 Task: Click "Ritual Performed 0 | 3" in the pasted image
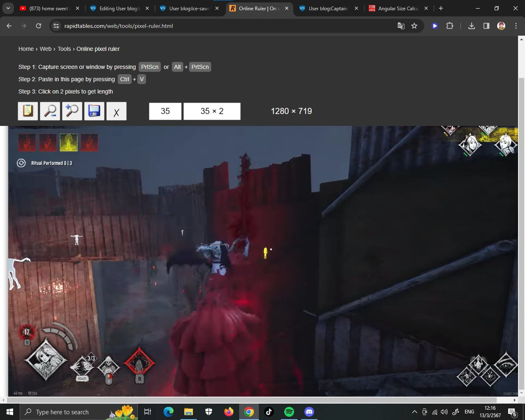pos(52,163)
